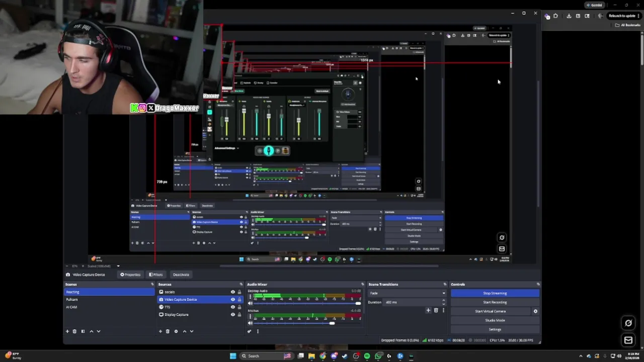
Task: Delete selected source with trash icon
Action: [x=168, y=331]
